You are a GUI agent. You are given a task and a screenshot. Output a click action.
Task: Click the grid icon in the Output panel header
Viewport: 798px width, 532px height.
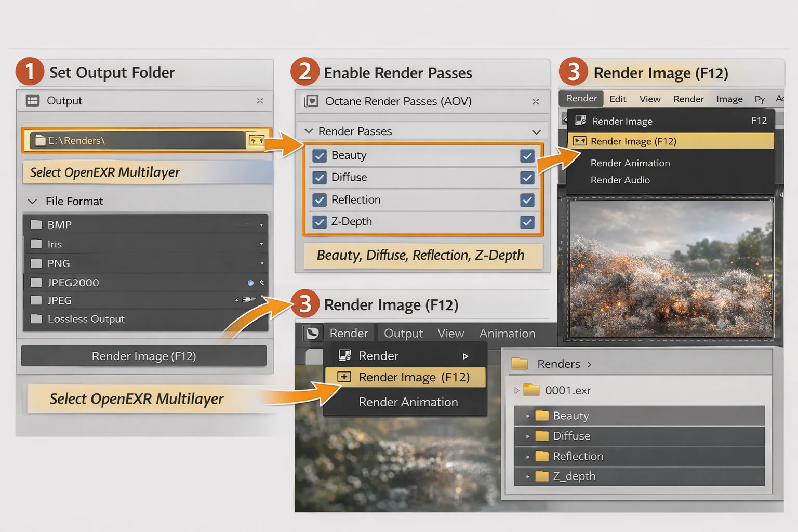point(33,101)
